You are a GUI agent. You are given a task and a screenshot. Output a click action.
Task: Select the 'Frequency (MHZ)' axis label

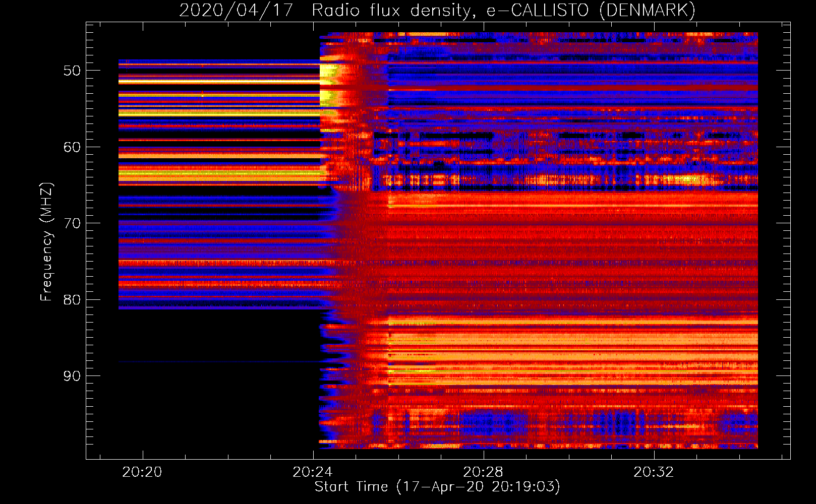point(46,242)
